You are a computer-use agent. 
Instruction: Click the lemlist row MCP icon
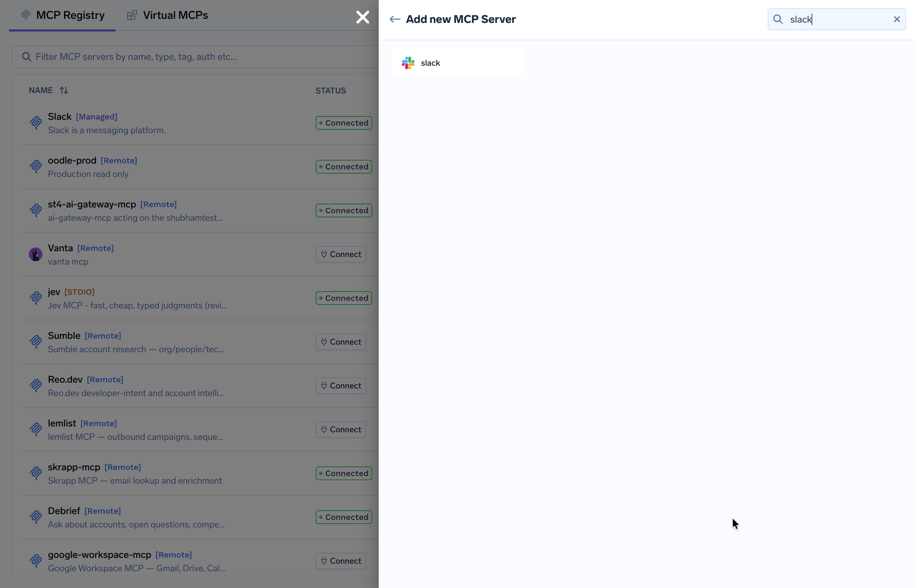(x=36, y=430)
